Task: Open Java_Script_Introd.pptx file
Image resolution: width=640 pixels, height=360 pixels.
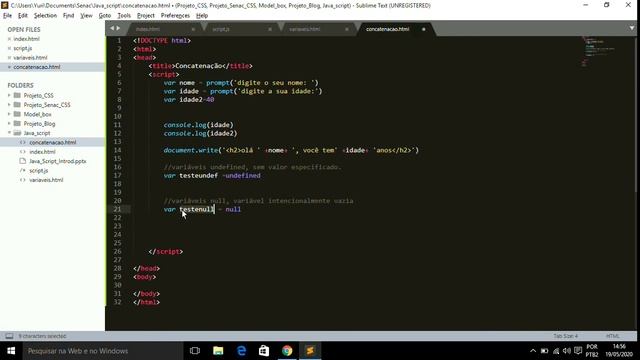Action: pos(58,161)
